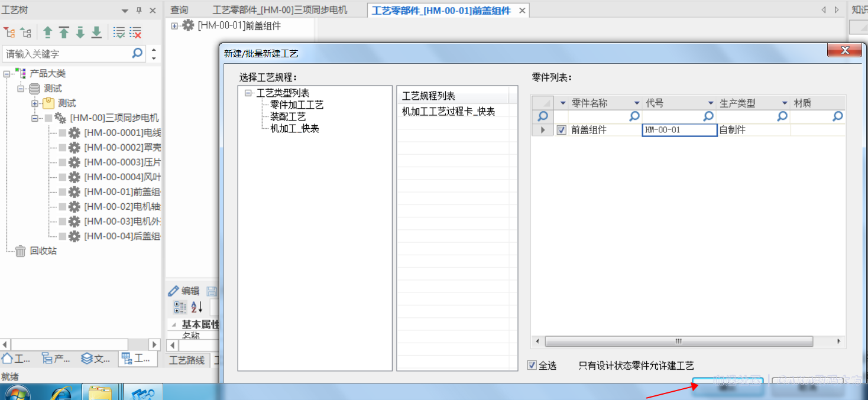
Task: Click the save disk icon next to 编辑
Action: [x=212, y=291]
